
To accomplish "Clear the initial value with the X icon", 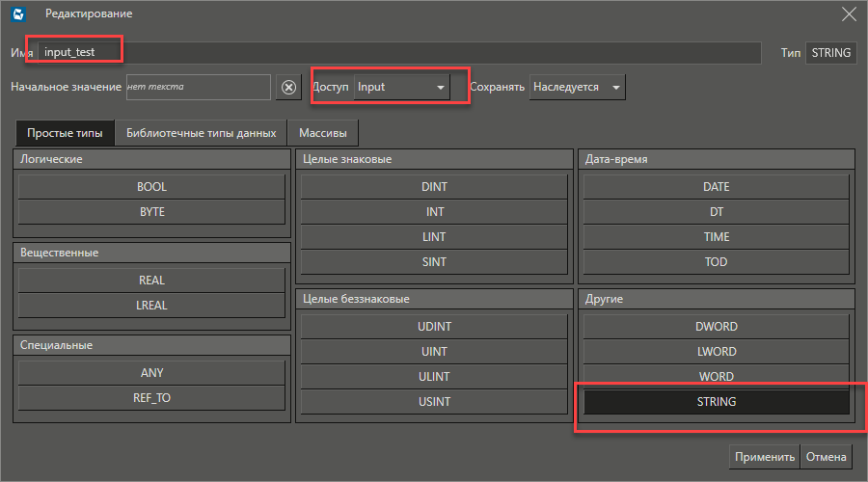I will point(288,88).
